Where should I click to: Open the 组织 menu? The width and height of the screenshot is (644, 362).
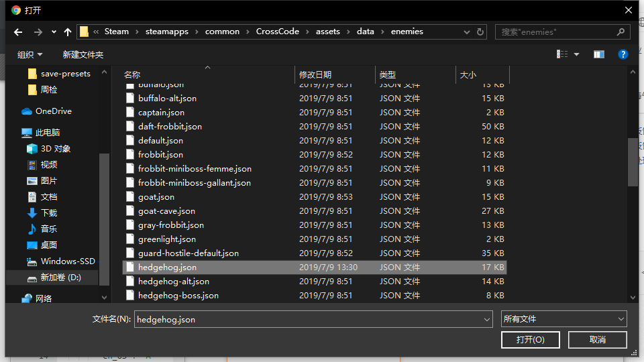pos(30,54)
